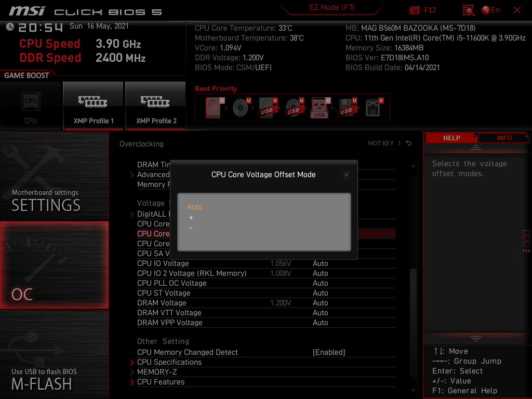Click the DRAM Voltage 1.200V reading
Viewport: 532px width, 399px height.
[281, 303]
